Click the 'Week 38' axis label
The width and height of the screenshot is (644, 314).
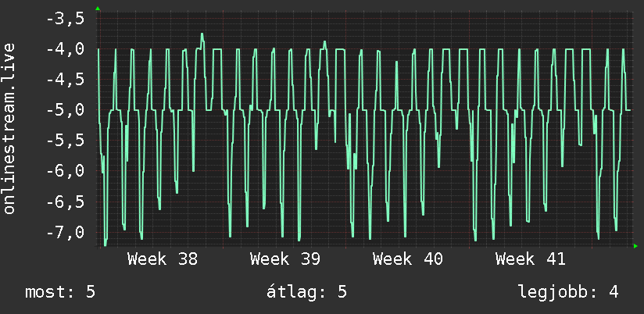click(x=163, y=259)
